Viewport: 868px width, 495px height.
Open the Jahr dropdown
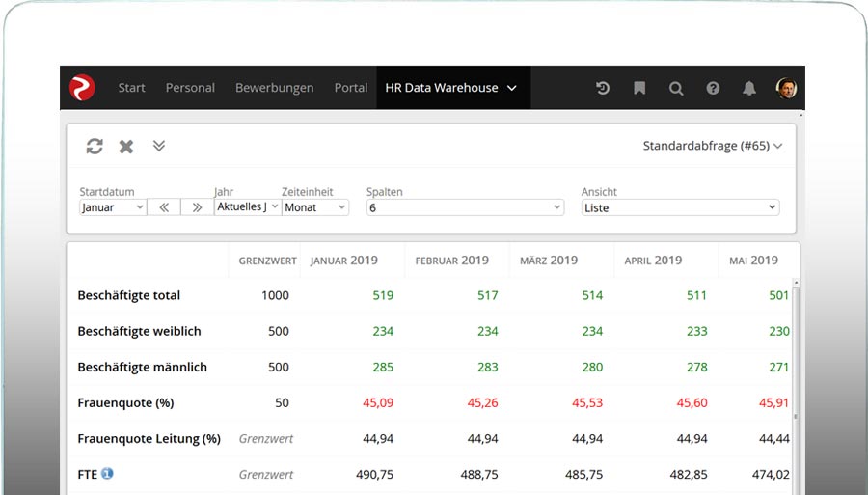(248, 206)
